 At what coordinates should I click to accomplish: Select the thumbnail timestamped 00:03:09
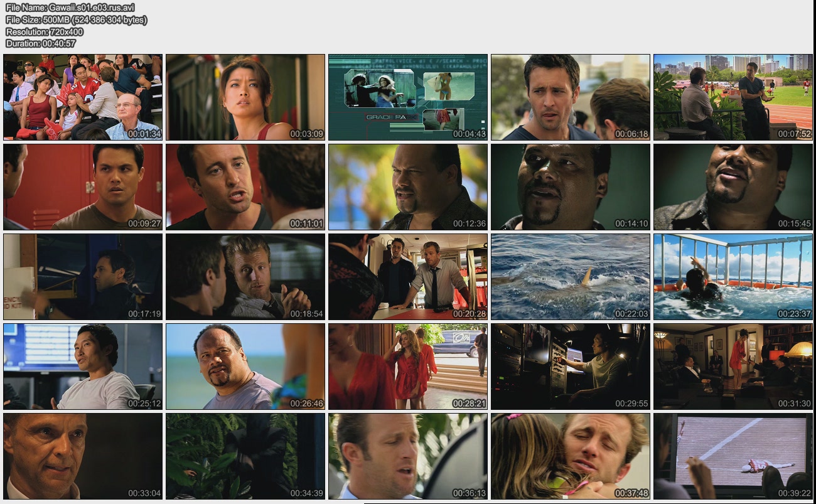[x=245, y=97]
